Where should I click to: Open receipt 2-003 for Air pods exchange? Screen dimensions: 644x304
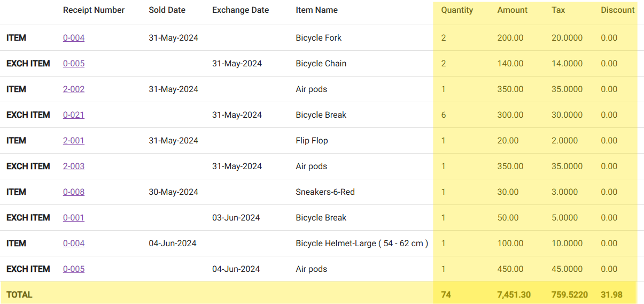[74, 166]
